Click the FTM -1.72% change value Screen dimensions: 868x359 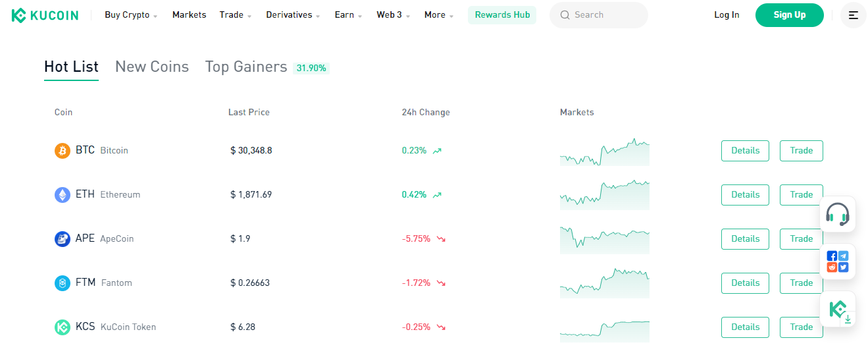(416, 283)
